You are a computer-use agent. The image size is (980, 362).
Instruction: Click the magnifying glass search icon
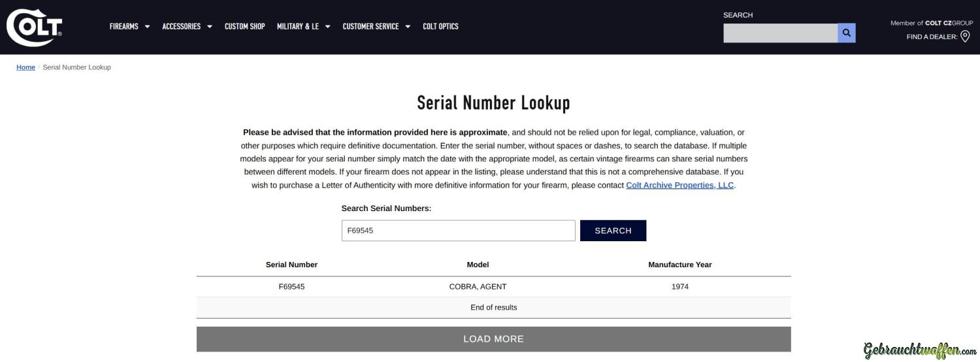tap(847, 33)
